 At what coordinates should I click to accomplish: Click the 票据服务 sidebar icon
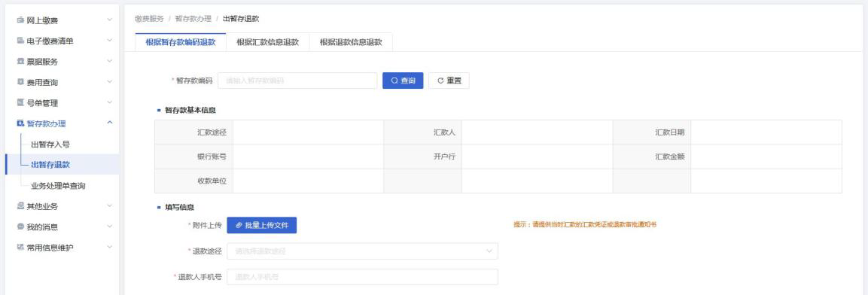20,61
